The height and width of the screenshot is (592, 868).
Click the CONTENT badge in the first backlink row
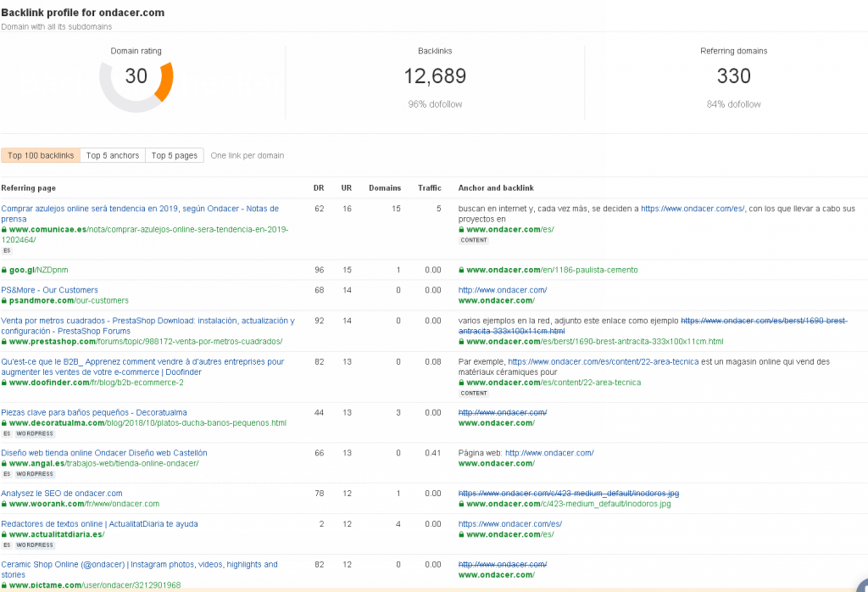pyautogui.click(x=474, y=240)
